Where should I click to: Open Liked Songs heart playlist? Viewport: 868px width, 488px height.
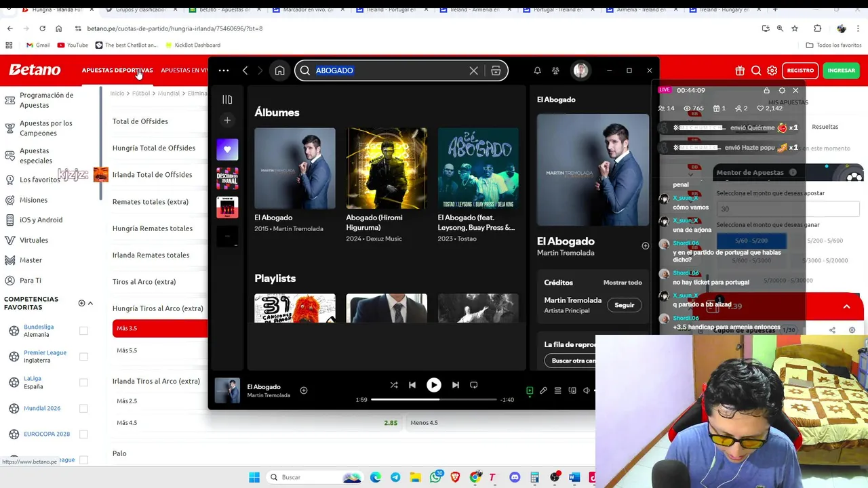(x=227, y=149)
